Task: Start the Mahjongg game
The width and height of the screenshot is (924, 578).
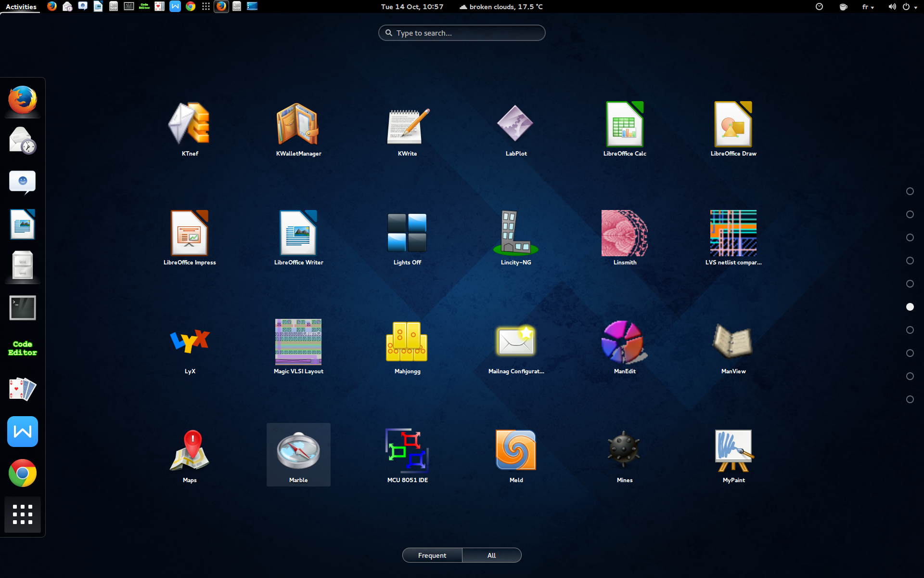Action: [x=407, y=346]
